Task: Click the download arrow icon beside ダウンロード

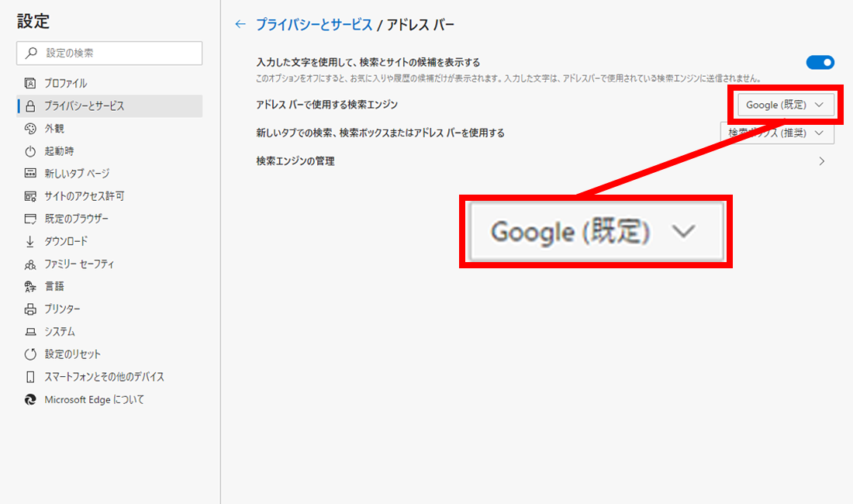Action: (30, 241)
